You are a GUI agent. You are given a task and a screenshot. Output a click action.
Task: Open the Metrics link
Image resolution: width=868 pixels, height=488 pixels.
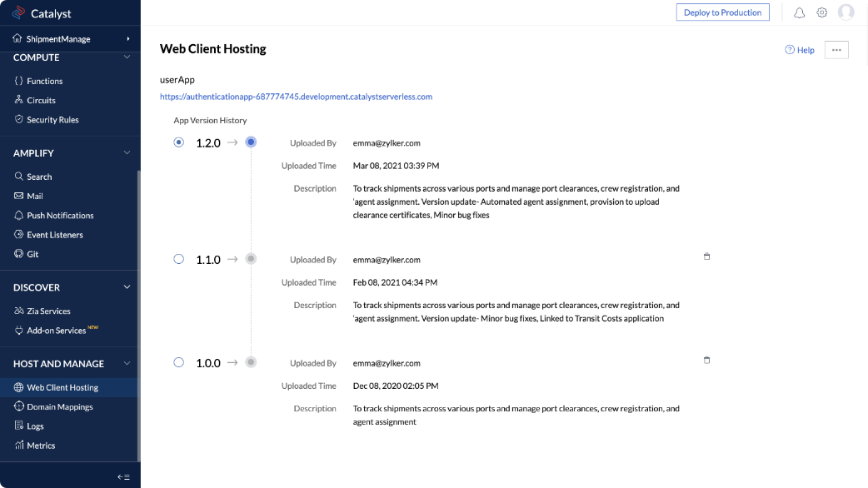pyautogui.click(x=41, y=446)
